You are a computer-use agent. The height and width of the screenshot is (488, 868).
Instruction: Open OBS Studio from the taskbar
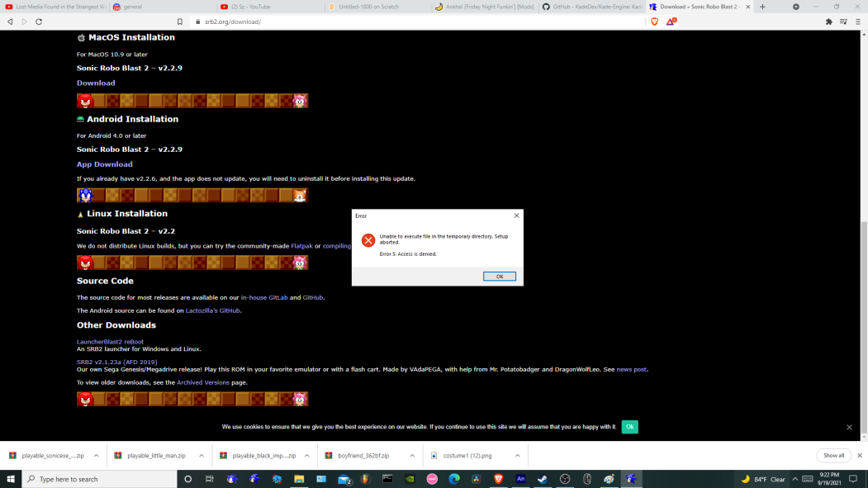coord(565,479)
